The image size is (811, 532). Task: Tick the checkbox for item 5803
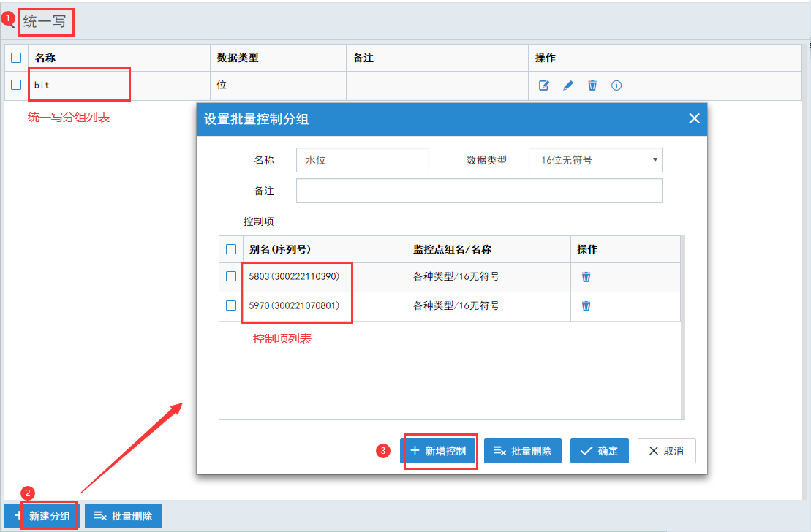(x=231, y=276)
